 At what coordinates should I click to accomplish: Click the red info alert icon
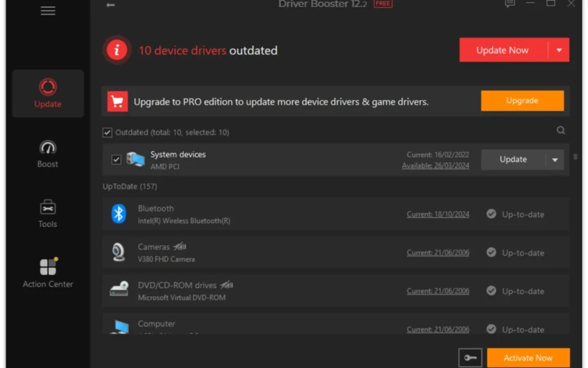(117, 50)
